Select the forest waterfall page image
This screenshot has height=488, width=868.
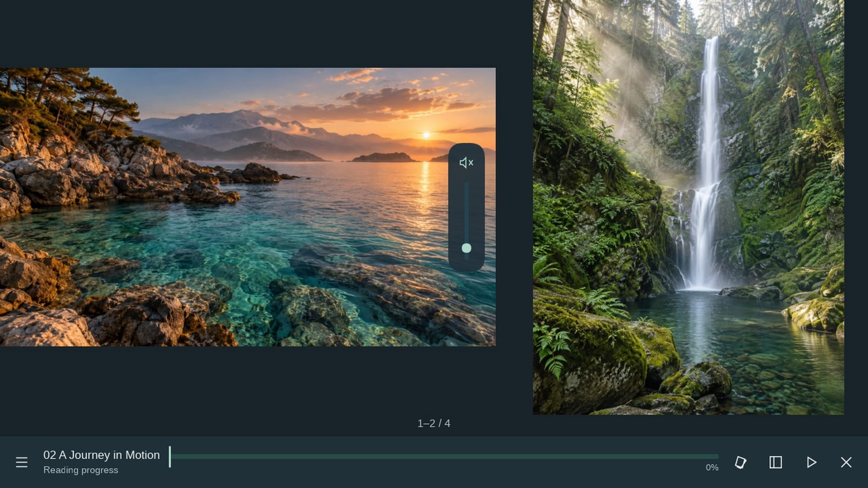click(x=688, y=207)
